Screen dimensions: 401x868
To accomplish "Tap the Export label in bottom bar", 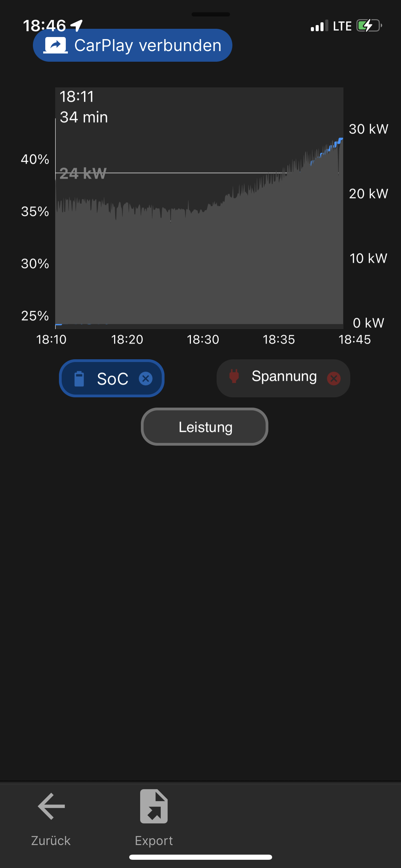I will click(154, 841).
